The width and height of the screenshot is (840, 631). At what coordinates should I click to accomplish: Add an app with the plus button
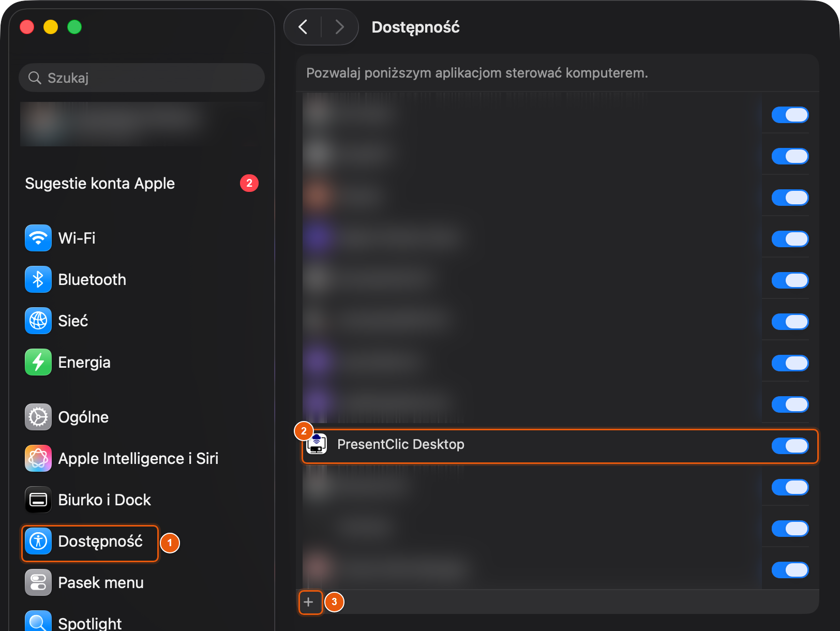309,602
